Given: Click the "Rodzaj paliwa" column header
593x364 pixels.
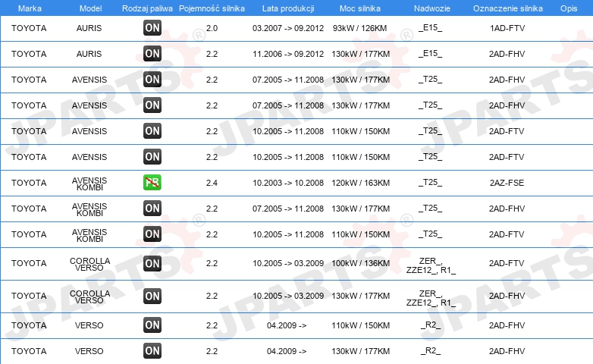Looking at the screenshot, I should 147,8.
